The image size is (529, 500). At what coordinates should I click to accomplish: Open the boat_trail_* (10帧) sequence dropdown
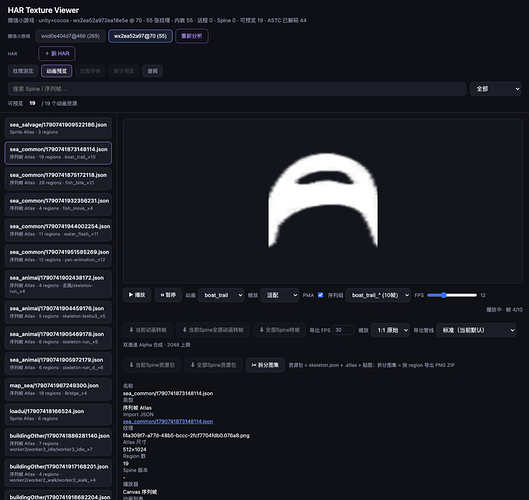(378, 295)
